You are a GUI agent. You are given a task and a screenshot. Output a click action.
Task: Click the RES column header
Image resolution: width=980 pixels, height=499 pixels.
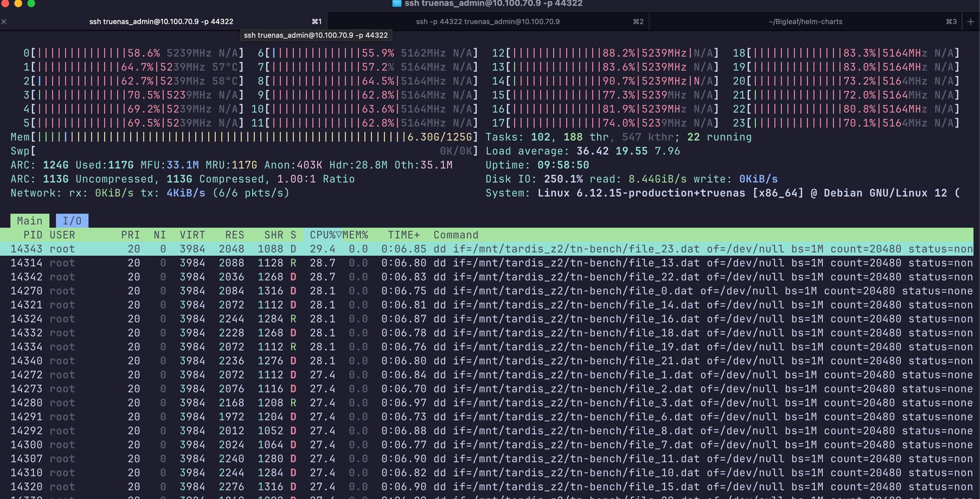234,235
